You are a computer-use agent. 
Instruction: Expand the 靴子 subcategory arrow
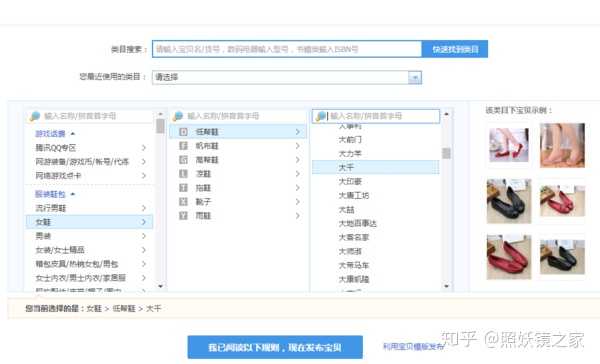coord(298,202)
